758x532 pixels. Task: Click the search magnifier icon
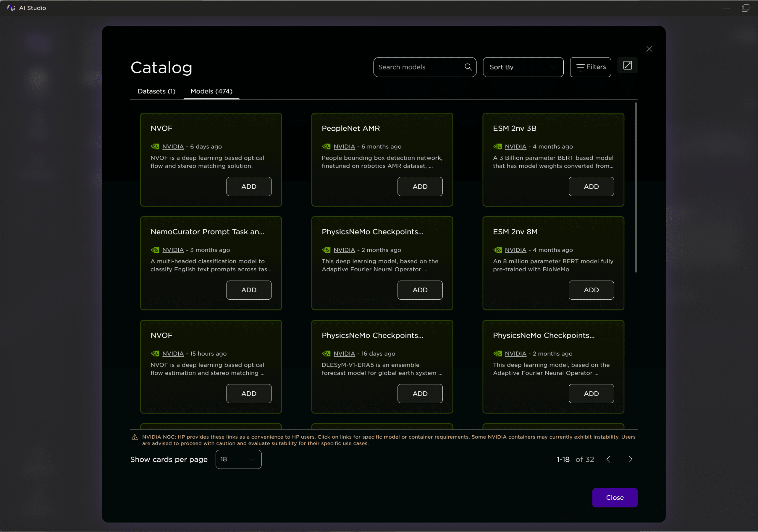(x=468, y=67)
